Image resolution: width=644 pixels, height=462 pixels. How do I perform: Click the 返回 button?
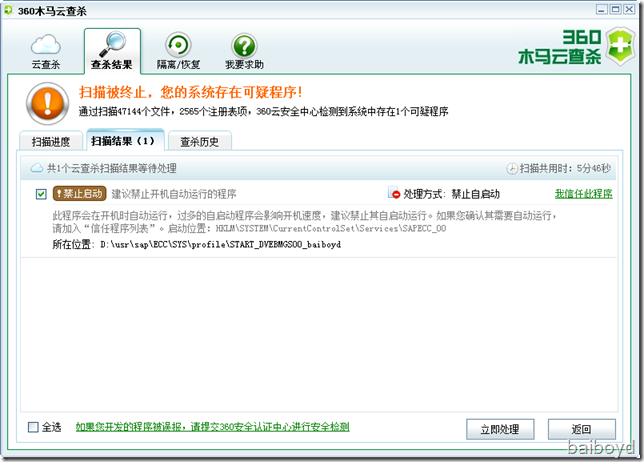coord(581,429)
